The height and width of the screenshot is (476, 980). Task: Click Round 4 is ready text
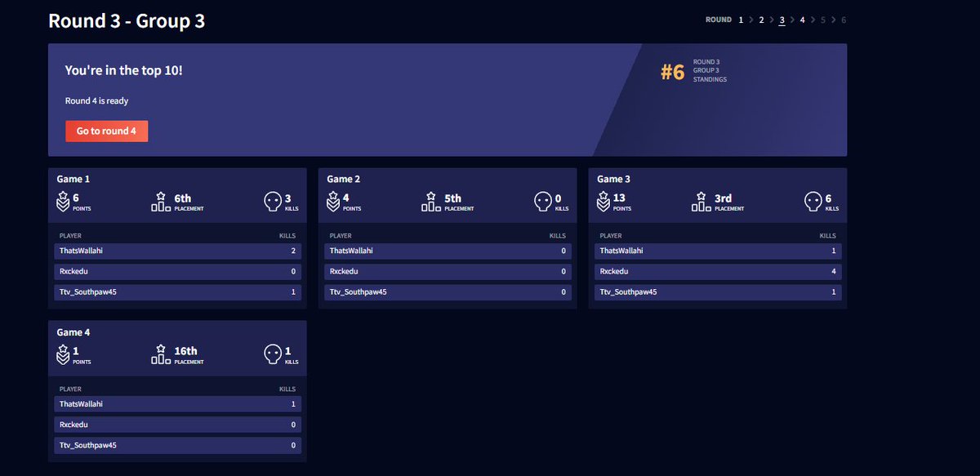point(97,101)
